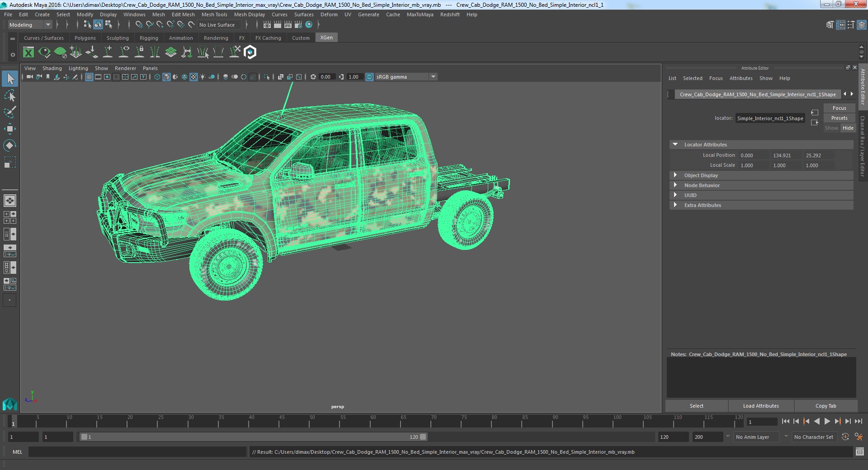The image size is (868, 470).
Task: Click the Select button at panel bottom
Action: (696, 406)
